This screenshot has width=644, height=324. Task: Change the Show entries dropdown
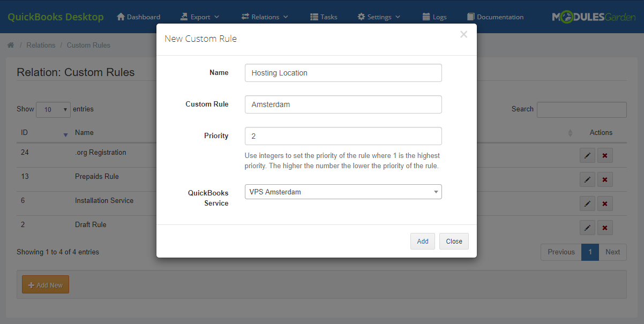(x=53, y=109)
